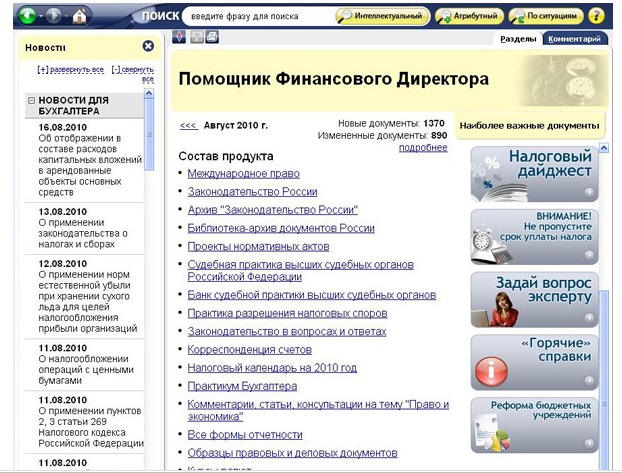Switch to the Разделы tab
The height and width of the screenshot is (473, 622).
pyautogui.click(x=518, y=39)
